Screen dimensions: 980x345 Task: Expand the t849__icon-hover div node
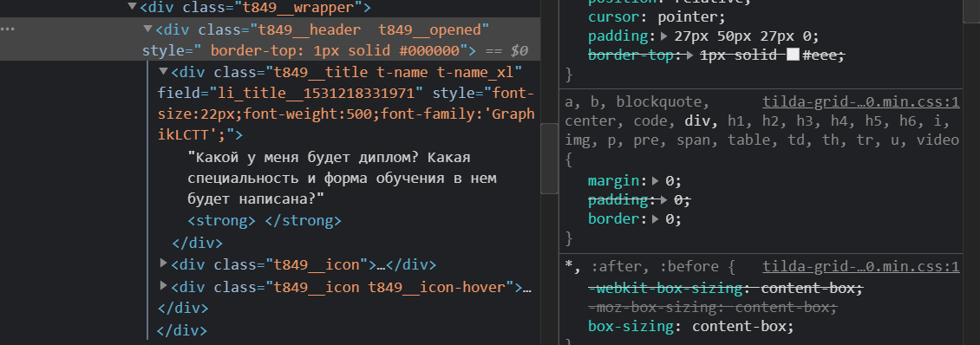164,286
